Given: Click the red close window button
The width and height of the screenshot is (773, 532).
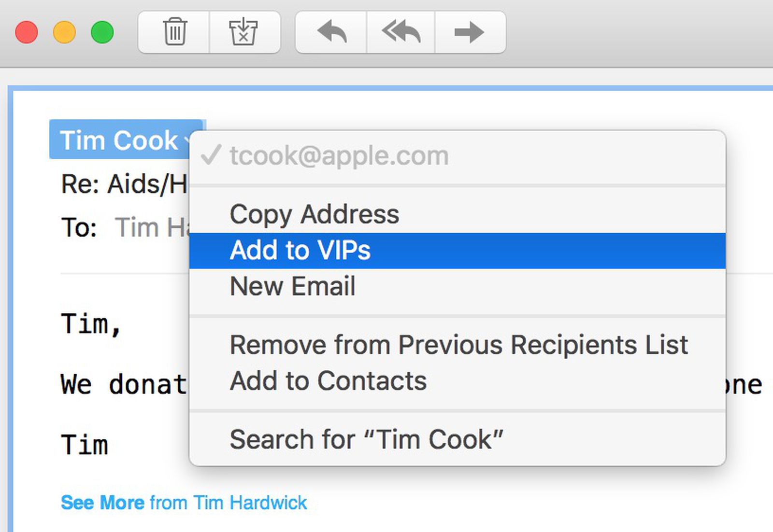Looking at the screenshot, I should point(27,32).
